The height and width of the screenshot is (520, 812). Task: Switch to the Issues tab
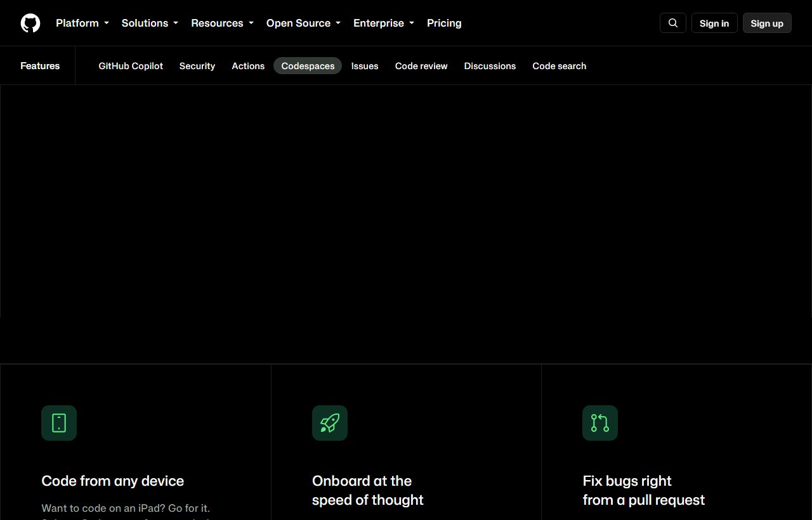tap(365, 66)
